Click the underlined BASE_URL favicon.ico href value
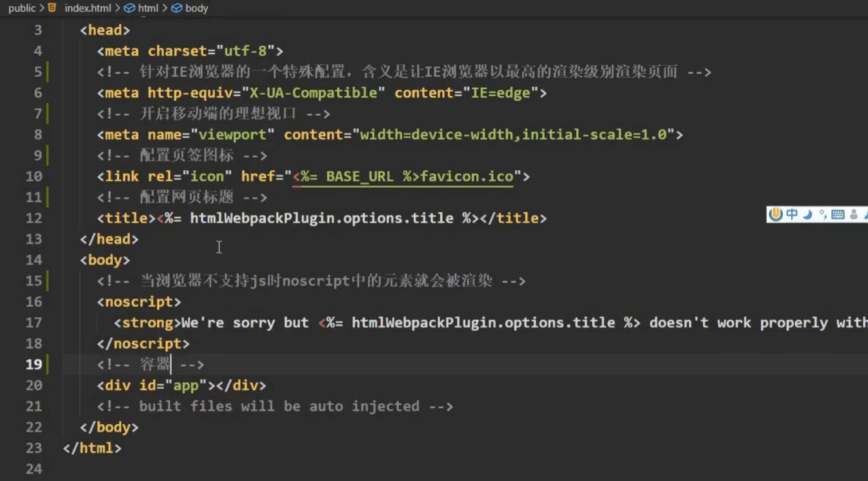This screenshot has width=868, height=481. pyautogui.click(x=403, y=176)
